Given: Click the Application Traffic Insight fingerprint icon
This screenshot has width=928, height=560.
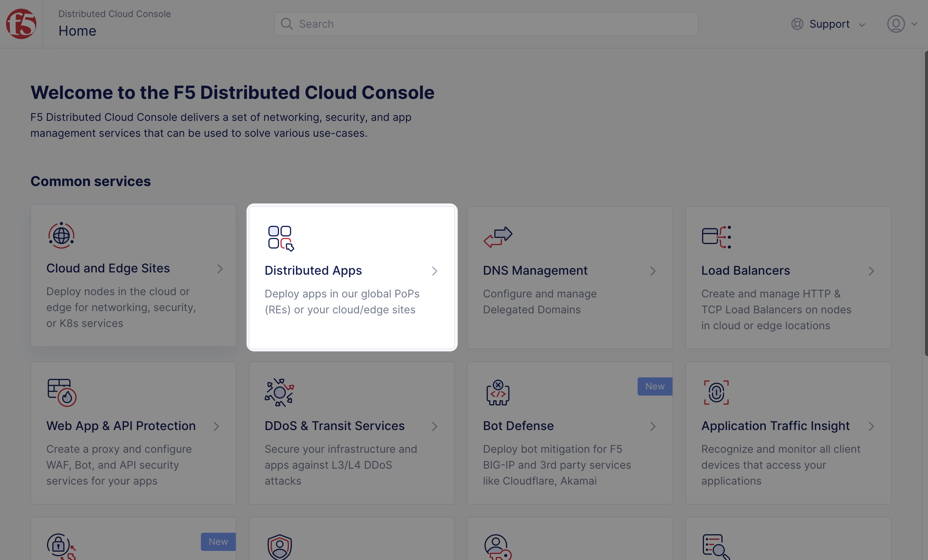Looking at the screenshot, I should 716,393.
